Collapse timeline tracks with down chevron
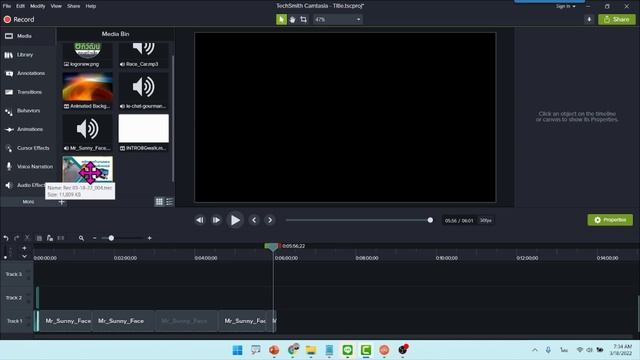640x360 pixels. point(24,256)
